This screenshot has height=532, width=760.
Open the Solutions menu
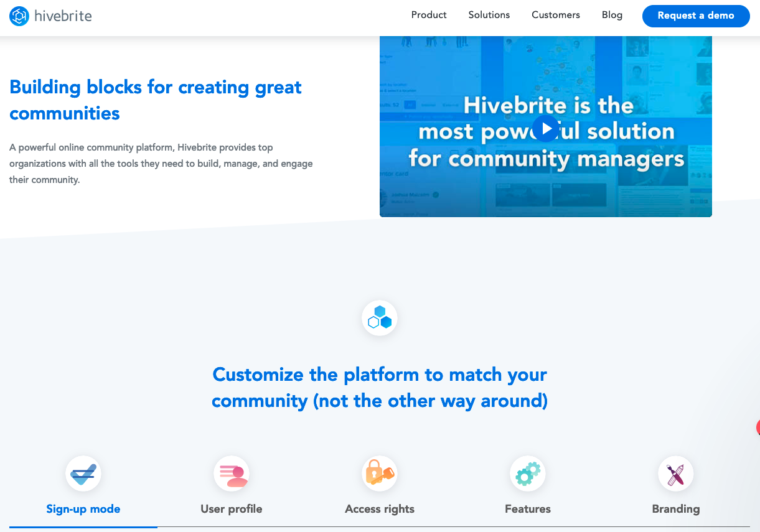point(489,15)
